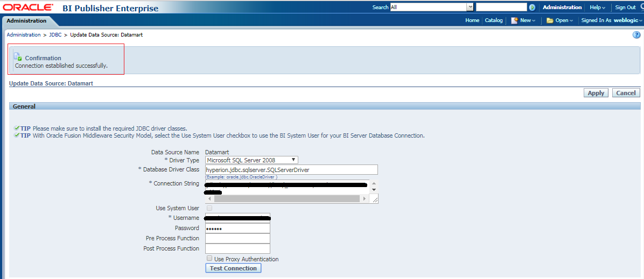Open the Driver Type dropdown

252,160
